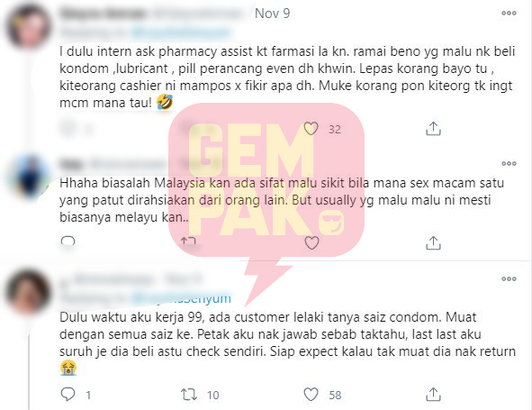Image resolution: width=532 pixels, height=410 pixels.
Task: Reply to the 'Hhaha biasalah Malaysia' tweet
Action: pos(68,241)
